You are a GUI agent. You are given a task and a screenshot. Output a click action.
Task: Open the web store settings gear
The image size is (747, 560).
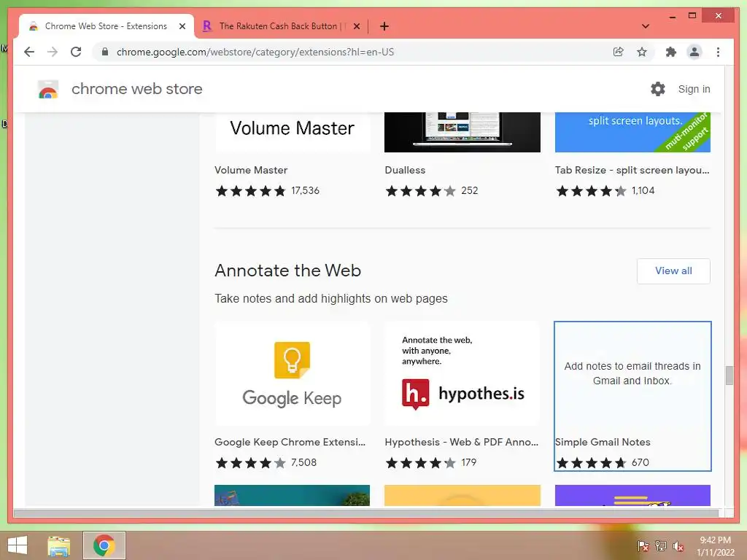pos(658,89)
